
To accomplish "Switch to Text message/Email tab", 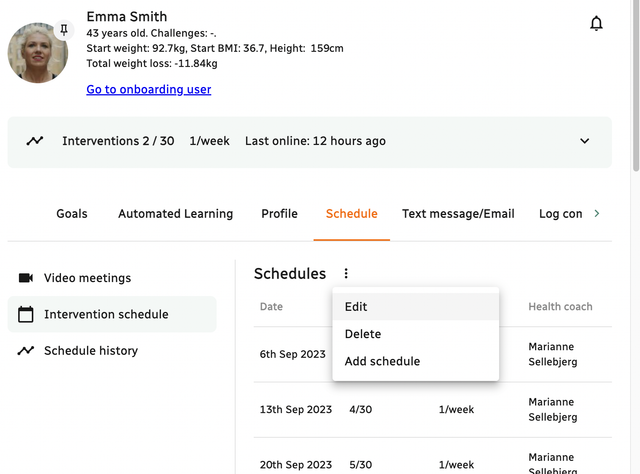I will pos(458,214).
